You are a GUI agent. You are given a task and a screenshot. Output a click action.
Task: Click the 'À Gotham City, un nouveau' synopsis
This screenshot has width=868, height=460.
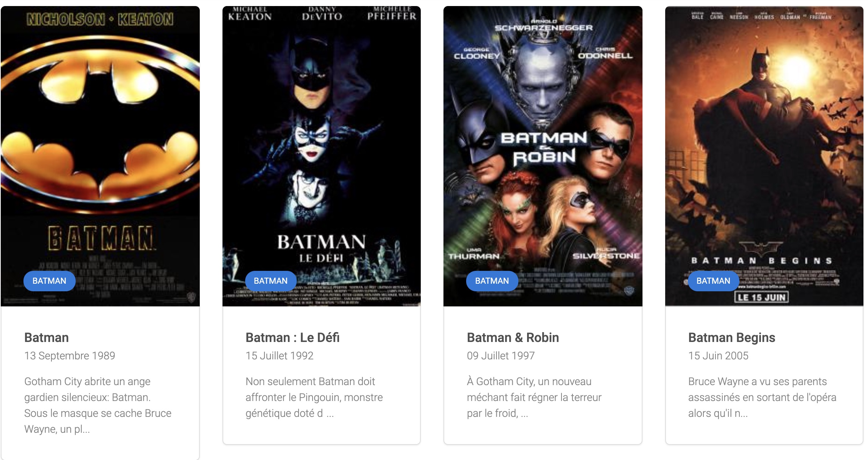tap(534, 397)
